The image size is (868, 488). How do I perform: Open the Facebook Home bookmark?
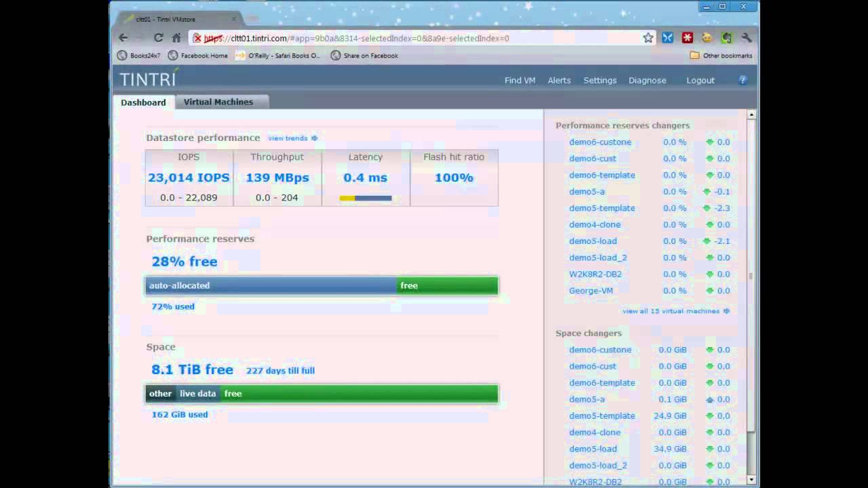[x=198, y=56]
